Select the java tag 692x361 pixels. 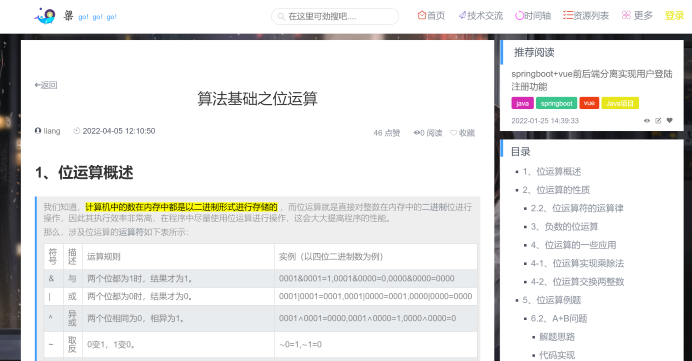523,103
